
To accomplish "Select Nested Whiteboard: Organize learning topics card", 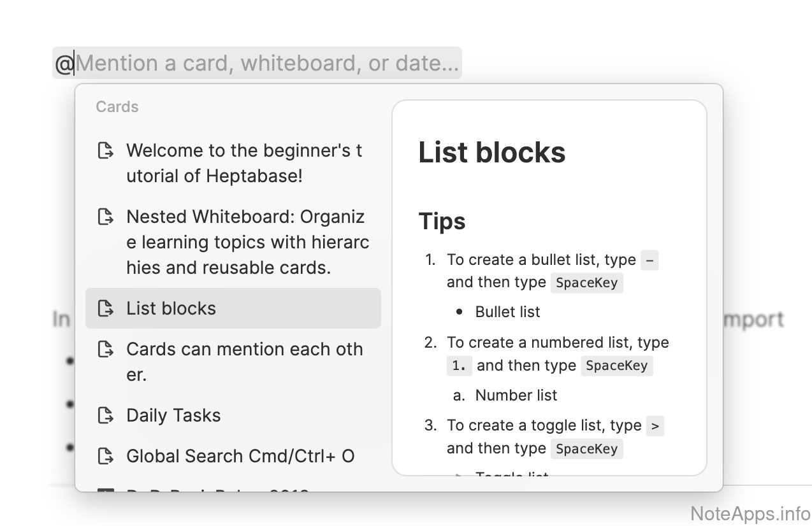I will coord(247,243).
